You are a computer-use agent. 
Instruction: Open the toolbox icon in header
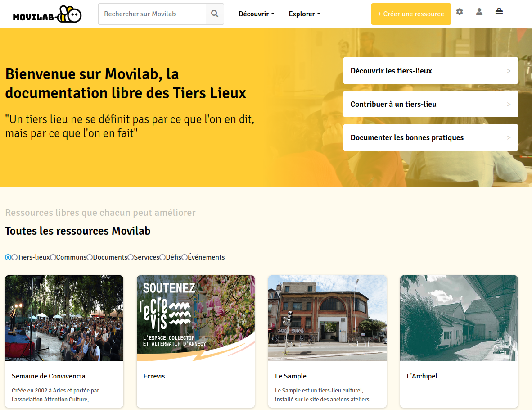(499, 12)
